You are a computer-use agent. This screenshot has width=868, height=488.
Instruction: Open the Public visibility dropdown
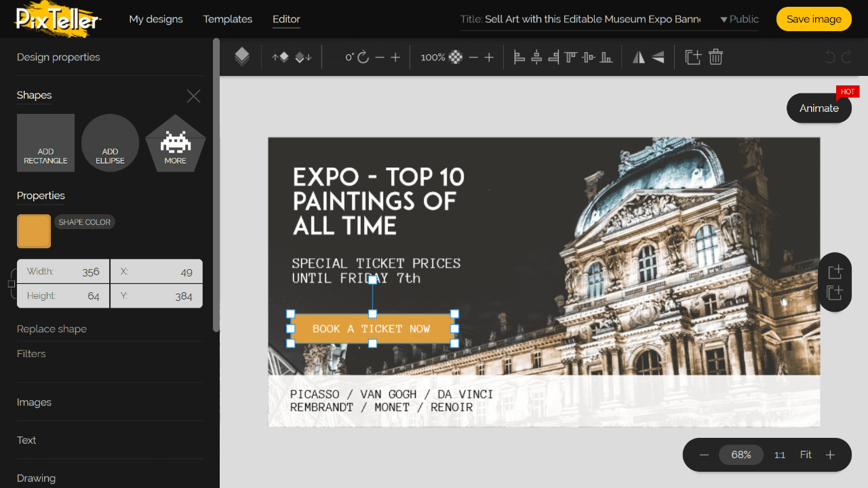[x=739, y=19]
